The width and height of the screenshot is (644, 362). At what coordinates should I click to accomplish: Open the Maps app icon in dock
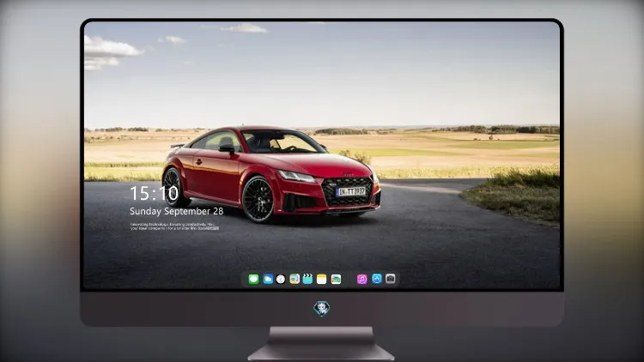click(295, 279)
